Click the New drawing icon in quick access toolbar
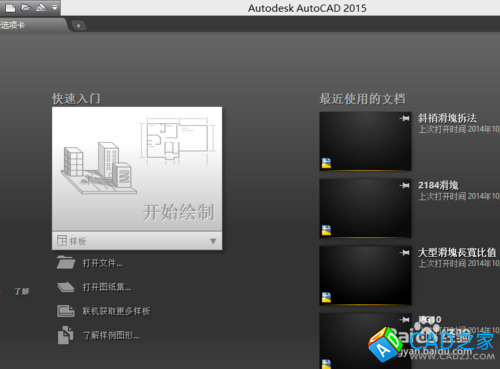The image size is (500, 369). [x=11, y=8]
